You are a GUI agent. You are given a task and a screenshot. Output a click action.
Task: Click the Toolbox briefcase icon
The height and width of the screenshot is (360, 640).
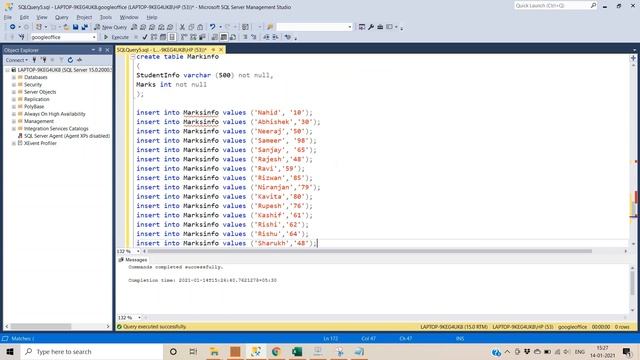pos(380,27)
